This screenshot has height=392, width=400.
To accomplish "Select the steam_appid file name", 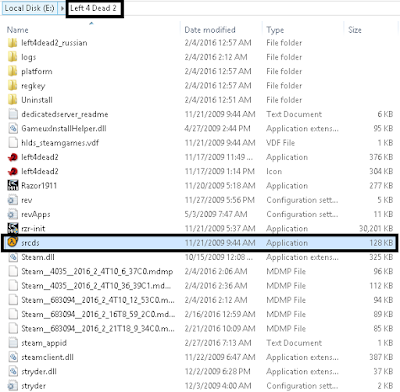I will click(44, 343).
